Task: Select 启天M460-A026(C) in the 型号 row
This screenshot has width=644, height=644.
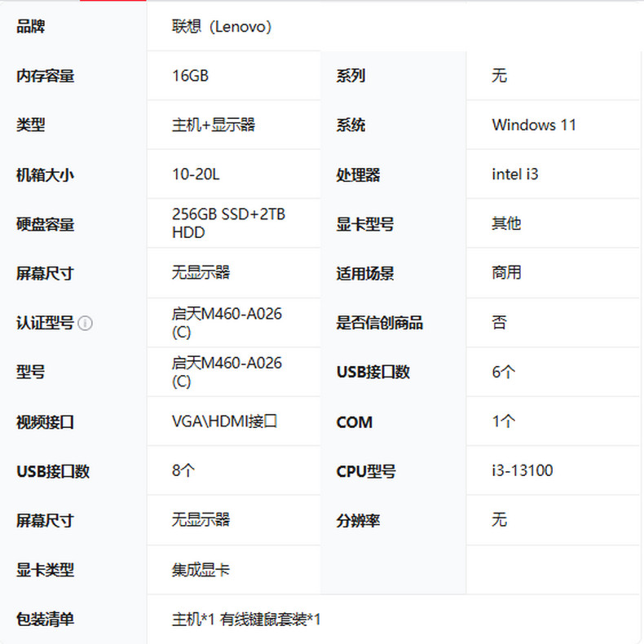Action: point(227,372)
